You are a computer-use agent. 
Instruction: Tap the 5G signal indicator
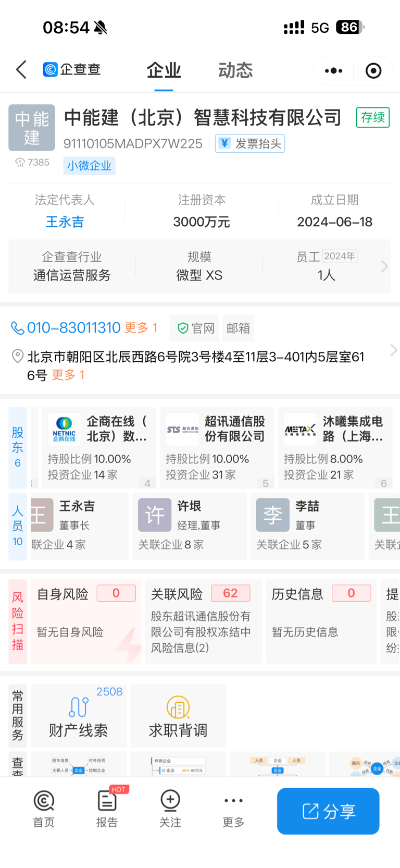320,28
